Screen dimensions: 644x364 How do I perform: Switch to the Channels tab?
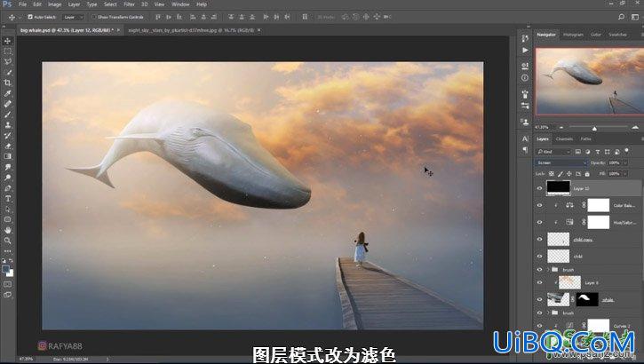click(564, 139)
